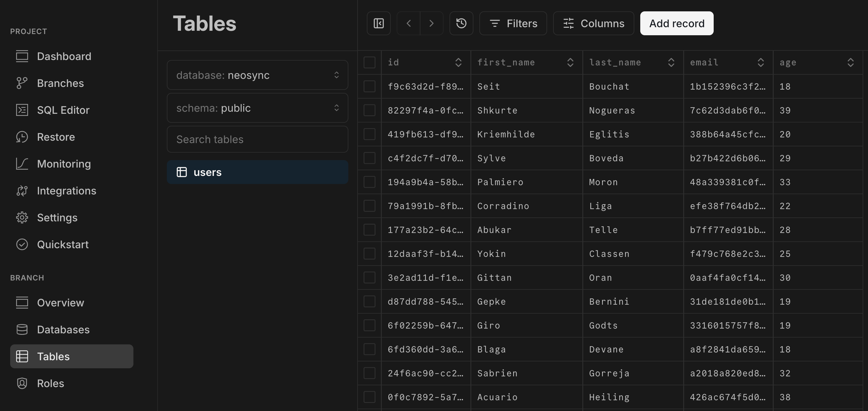This screenshot has height=411, width=868.
Task: Collapse the table list using the panel icon
Action: tap(378, 23)
